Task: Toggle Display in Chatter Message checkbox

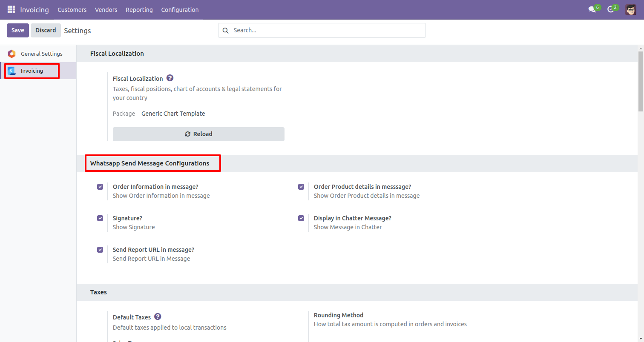Action: point(301,218)
